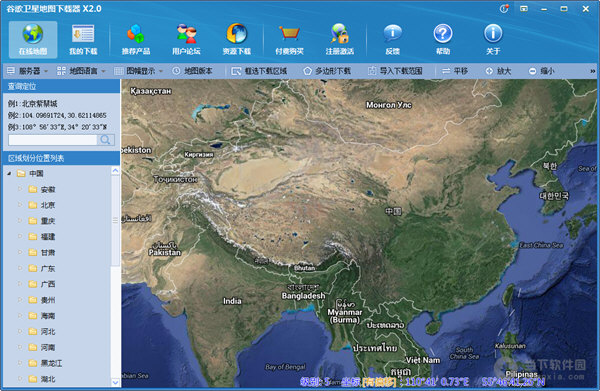This screenshot has height=391, width=600.
Task: Click the location search input field
Action: [x=53, y=140]
